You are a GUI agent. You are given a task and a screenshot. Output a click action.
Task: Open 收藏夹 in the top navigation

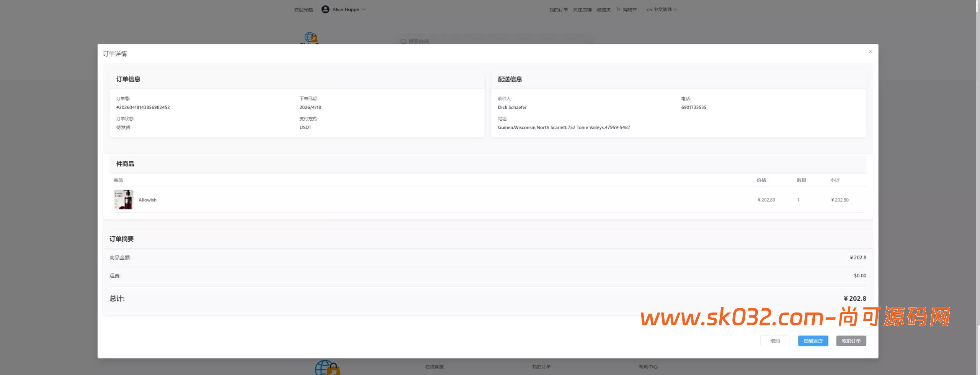604,10
